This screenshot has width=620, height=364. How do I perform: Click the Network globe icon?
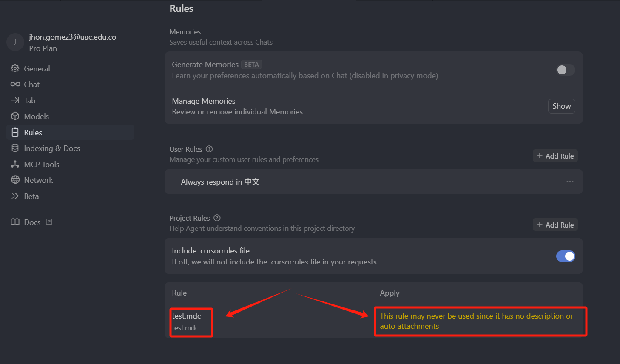(x=15, y=180)
